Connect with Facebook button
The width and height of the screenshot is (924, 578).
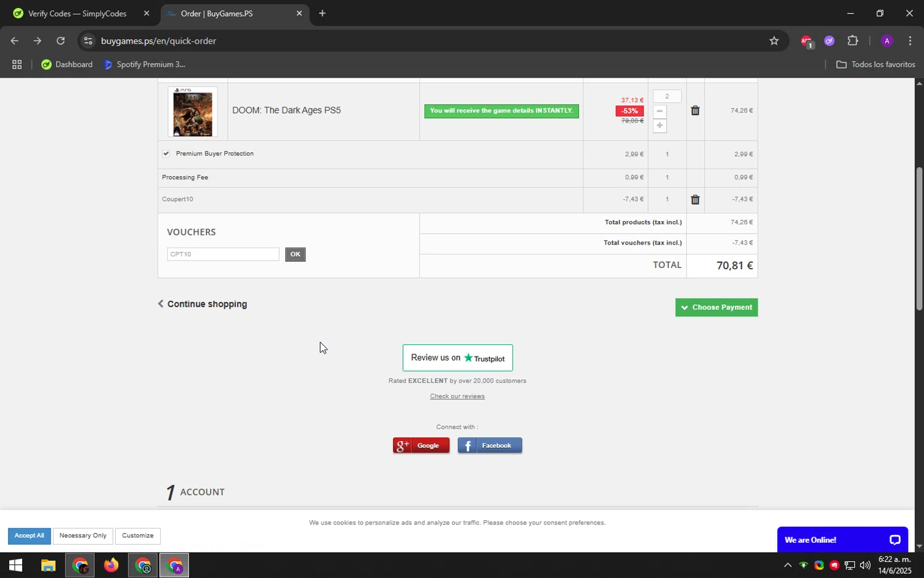490,446
